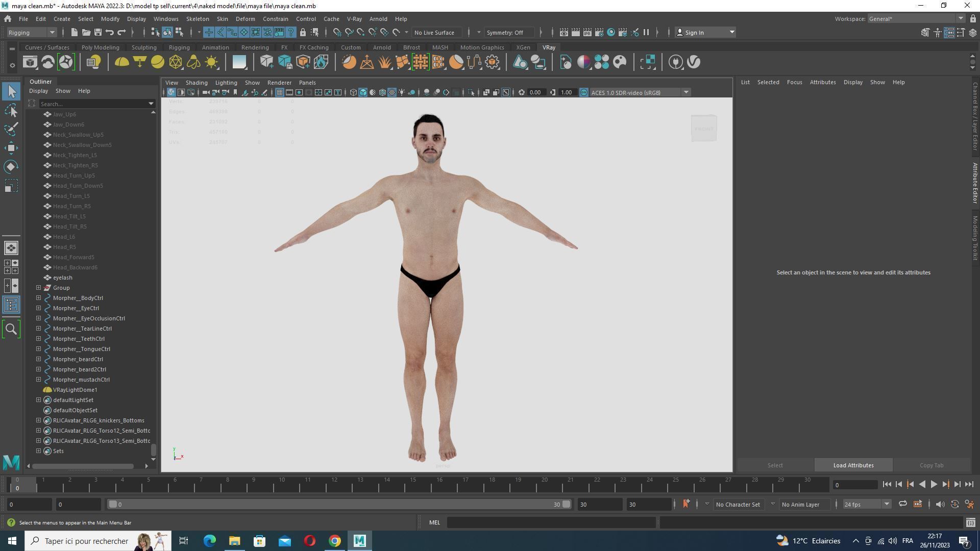This screenshot has height=551, width=980.
Task: Toggle auto keyframe button
Action: [x=954, y=505]
